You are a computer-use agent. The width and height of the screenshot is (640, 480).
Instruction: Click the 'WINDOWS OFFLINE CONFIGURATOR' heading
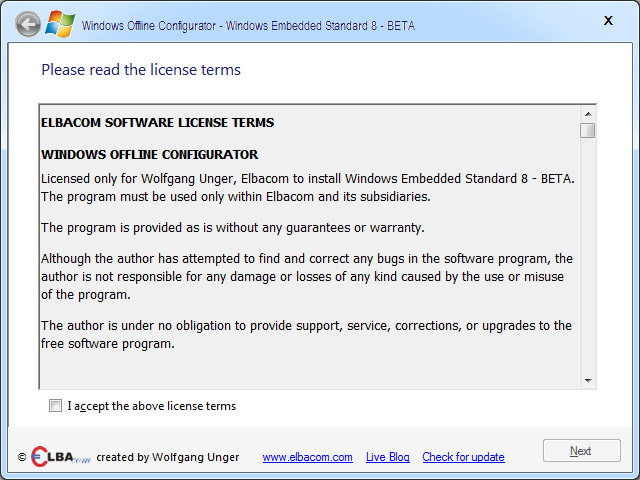pos(149,154)
